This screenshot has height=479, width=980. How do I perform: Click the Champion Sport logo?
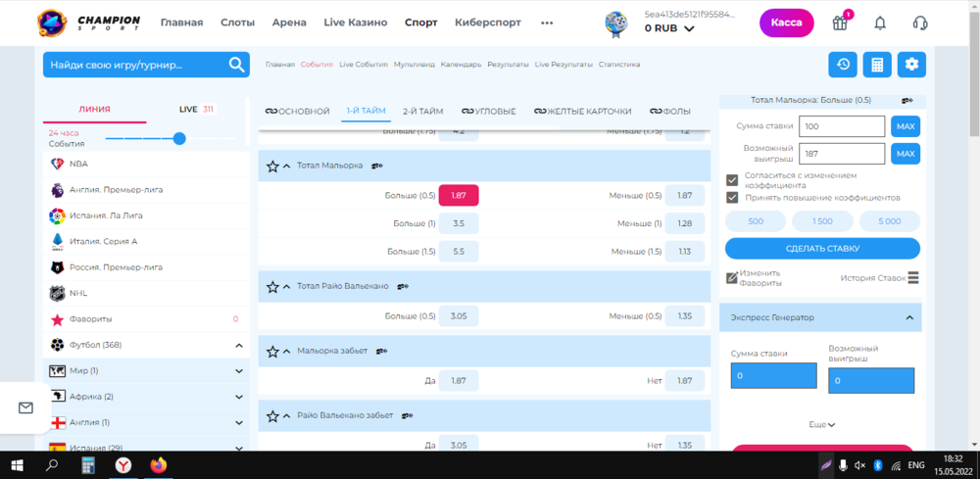coord(88,23)
